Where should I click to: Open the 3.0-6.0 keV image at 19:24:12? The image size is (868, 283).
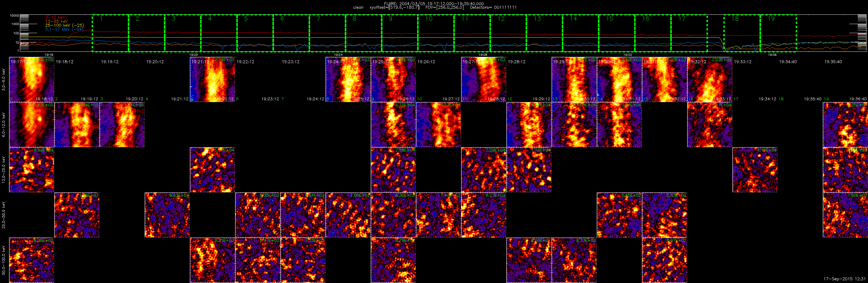pyautogui.click(x=348, y=79)
